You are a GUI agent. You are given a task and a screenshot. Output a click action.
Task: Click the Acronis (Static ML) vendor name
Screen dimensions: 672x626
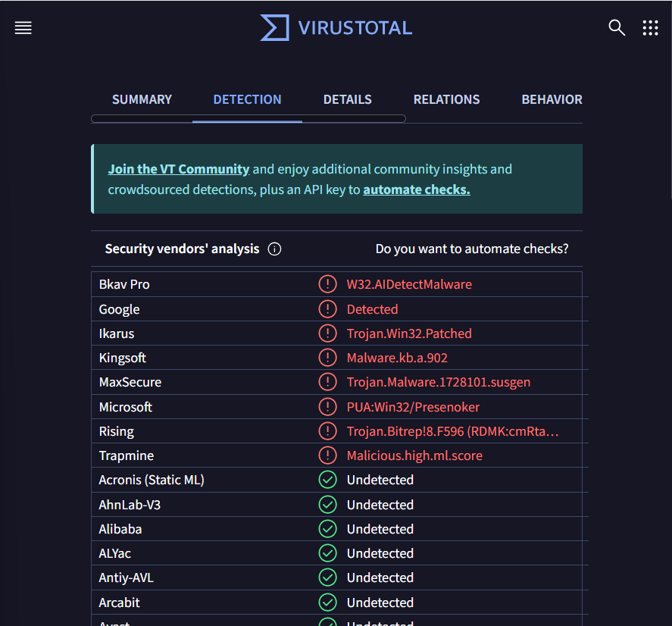click(152, 480)
